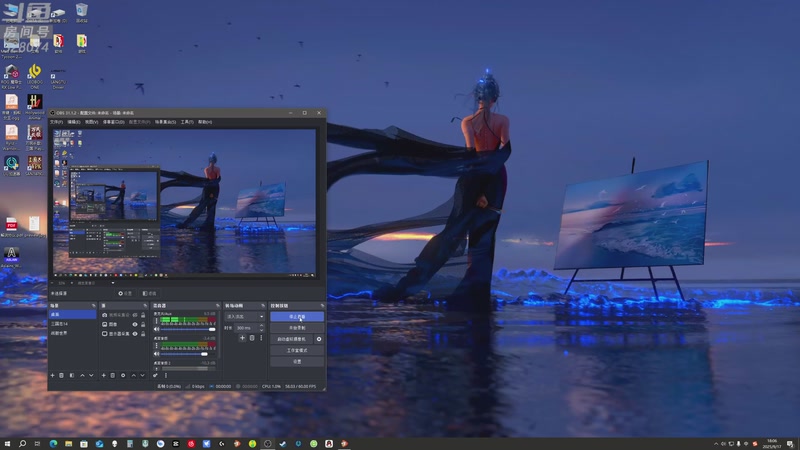Hide the display capture source via eye icon
The height and width of the screenshot is (450, 800).
click(x=135, y=334)
